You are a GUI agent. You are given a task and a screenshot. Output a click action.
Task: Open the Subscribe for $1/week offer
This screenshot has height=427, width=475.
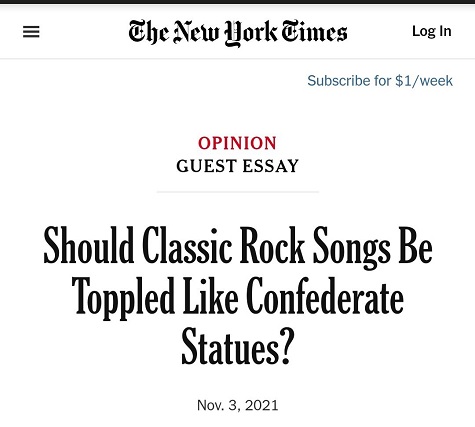tap(380, 81)
